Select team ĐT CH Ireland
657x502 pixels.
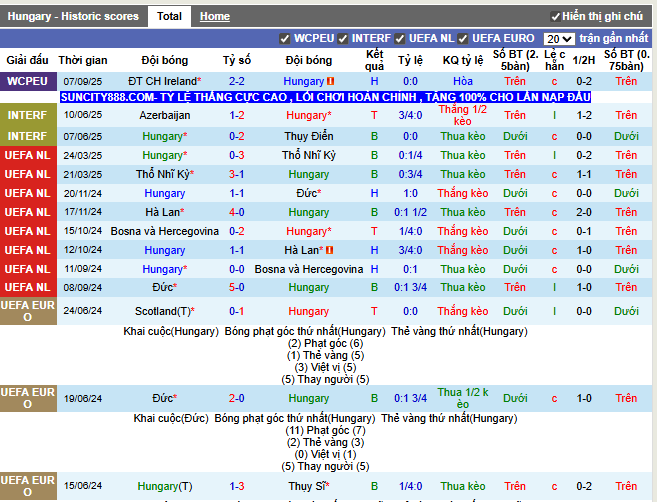coord(164,81)
